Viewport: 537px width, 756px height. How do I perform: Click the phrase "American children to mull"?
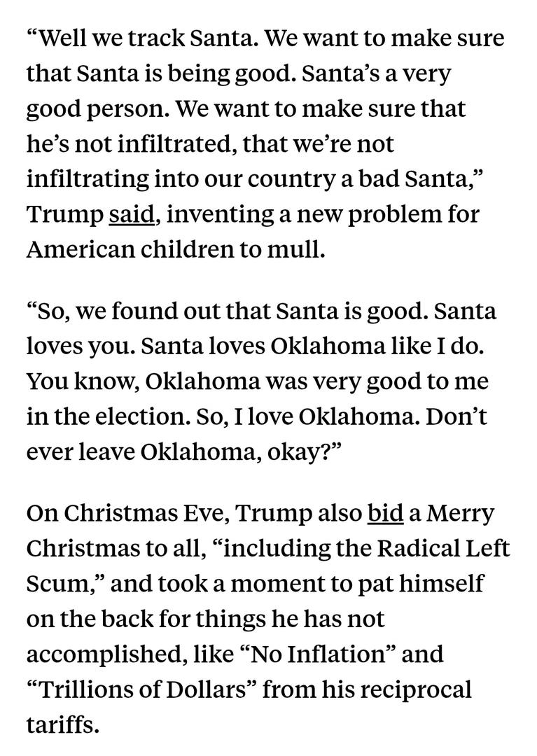[x=175, y=250]
